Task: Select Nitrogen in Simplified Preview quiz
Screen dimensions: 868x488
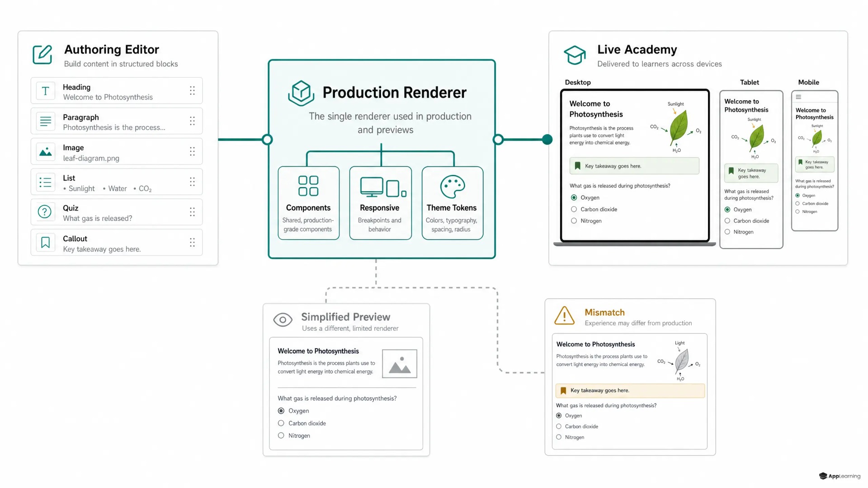Action: [x=281, y=436]
